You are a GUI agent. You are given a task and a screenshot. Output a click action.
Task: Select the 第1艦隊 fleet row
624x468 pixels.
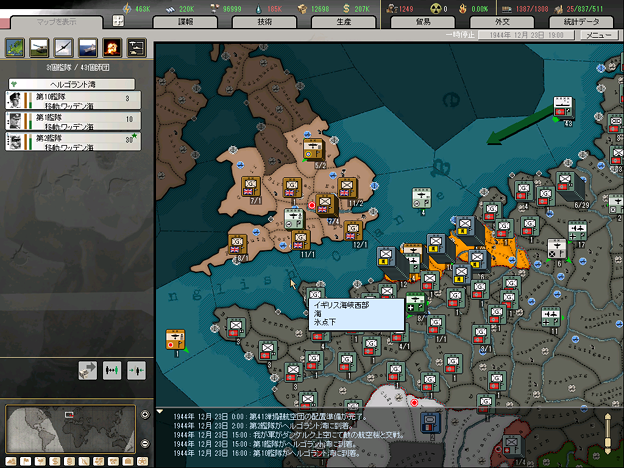pos(73,121)
